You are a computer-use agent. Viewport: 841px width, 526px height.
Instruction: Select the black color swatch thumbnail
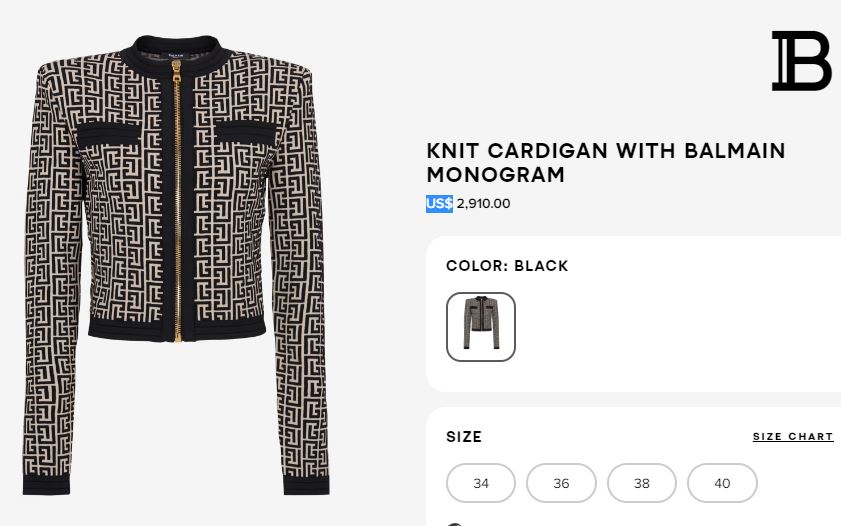(481, 327)
